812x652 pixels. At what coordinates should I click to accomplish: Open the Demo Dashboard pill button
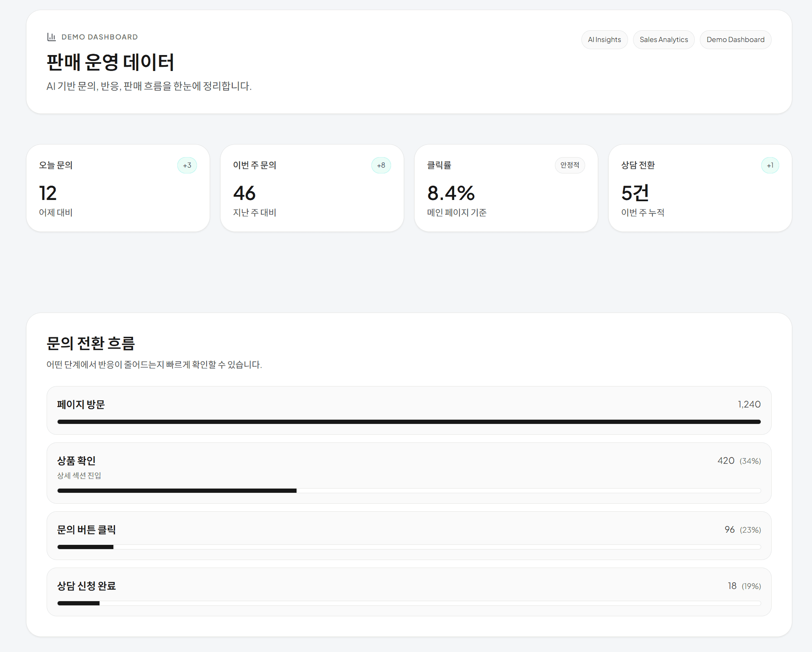click(x=736, y=39)
